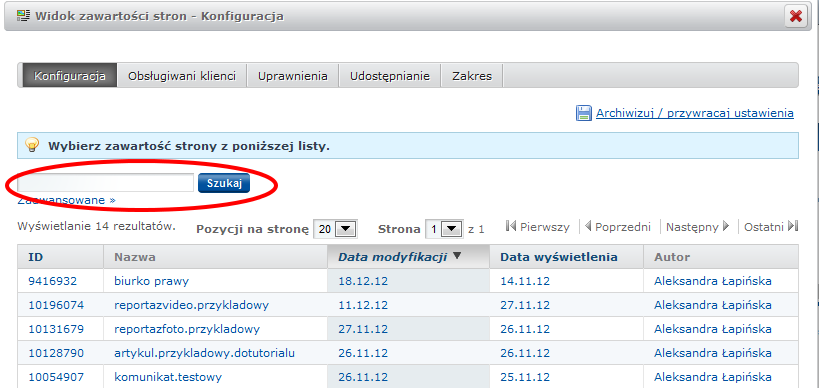Select the ID 9416932 entry
Viewport: 819px width, 388px height.
pyautogui.click(x=52, y=281)
